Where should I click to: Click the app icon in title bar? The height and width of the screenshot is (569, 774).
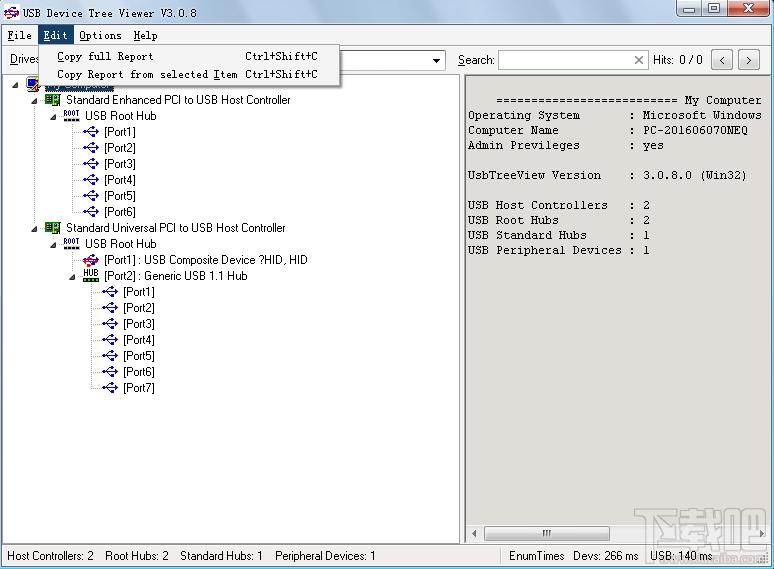click(x=11, y=13)
